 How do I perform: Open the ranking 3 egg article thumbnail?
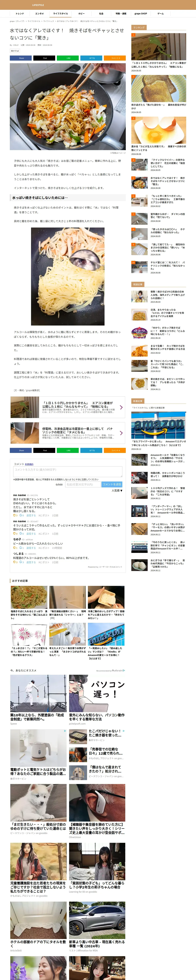pos(159,130)
